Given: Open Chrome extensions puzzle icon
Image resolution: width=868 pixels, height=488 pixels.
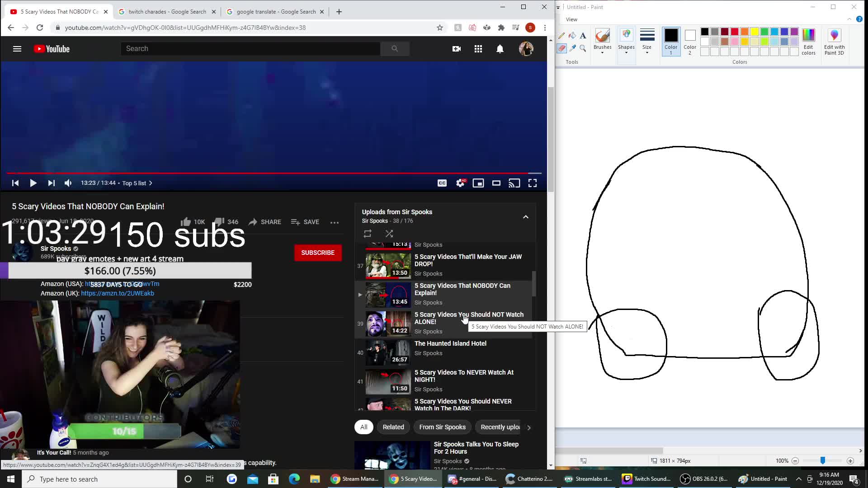Looking at the screenshot, I should 501,28.
